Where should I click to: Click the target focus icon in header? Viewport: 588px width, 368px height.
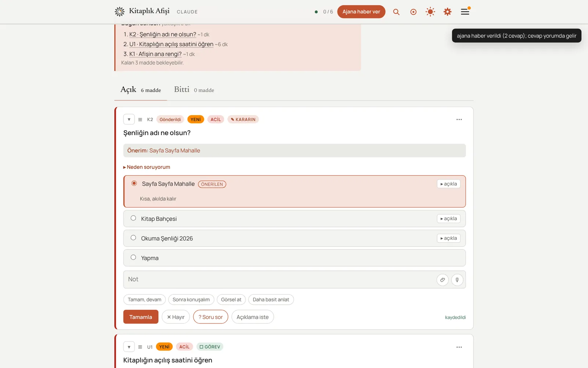413,12
